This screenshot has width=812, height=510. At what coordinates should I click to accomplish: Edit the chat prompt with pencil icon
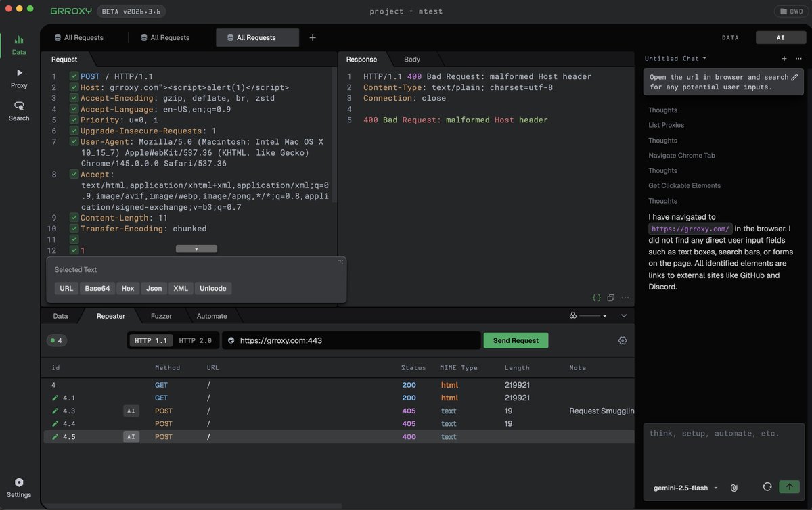(x=794, y=77)
